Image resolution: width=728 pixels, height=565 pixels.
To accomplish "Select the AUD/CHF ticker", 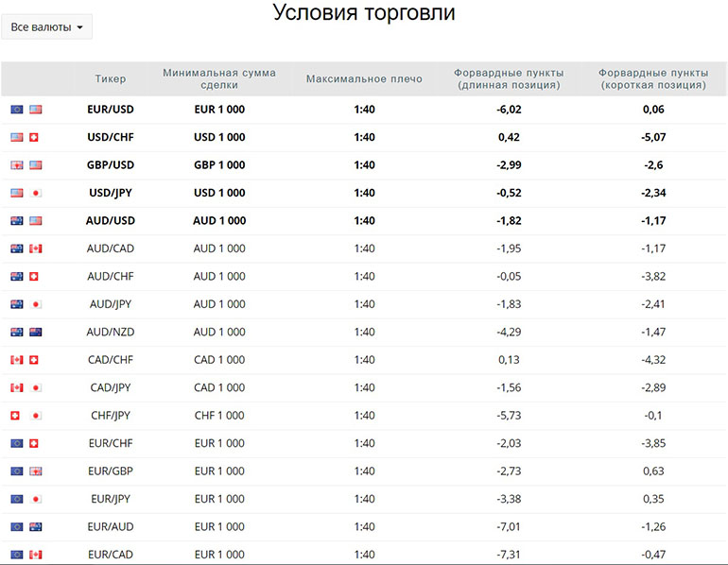I will (x=111, y=277).
